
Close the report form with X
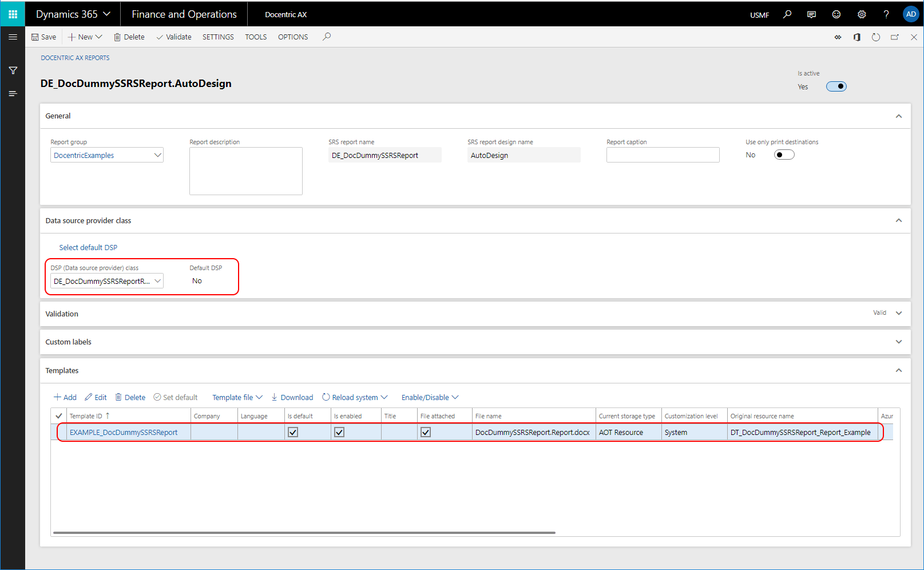click(914, 37)
